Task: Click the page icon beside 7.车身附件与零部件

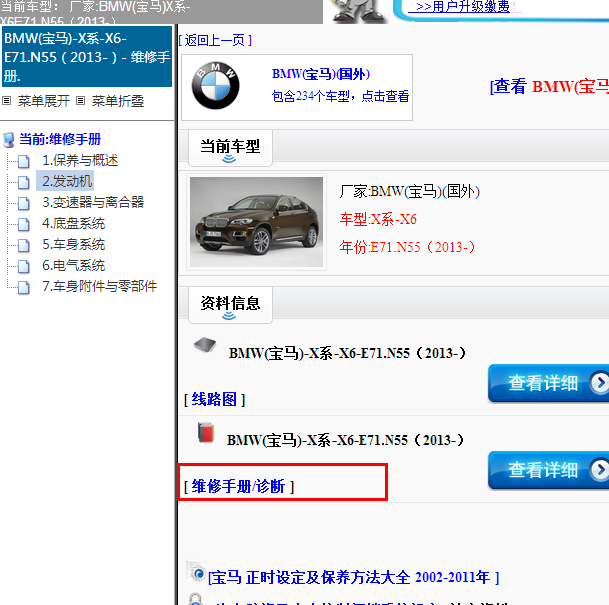Action: [24, 287]
